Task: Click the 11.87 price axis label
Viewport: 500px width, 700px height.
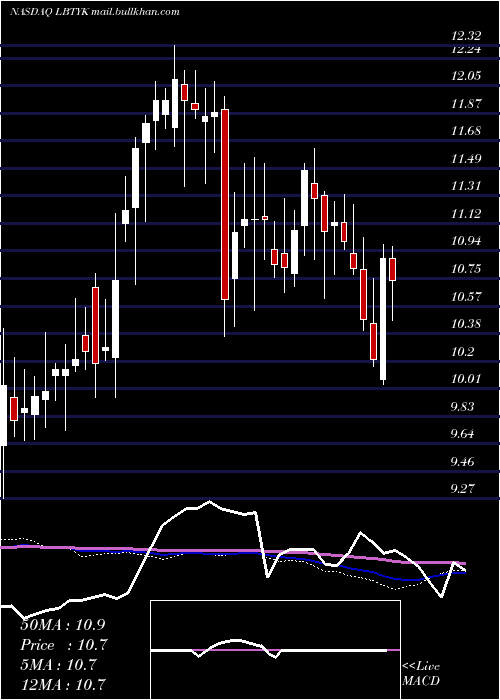Action: [x=466, y=104]
